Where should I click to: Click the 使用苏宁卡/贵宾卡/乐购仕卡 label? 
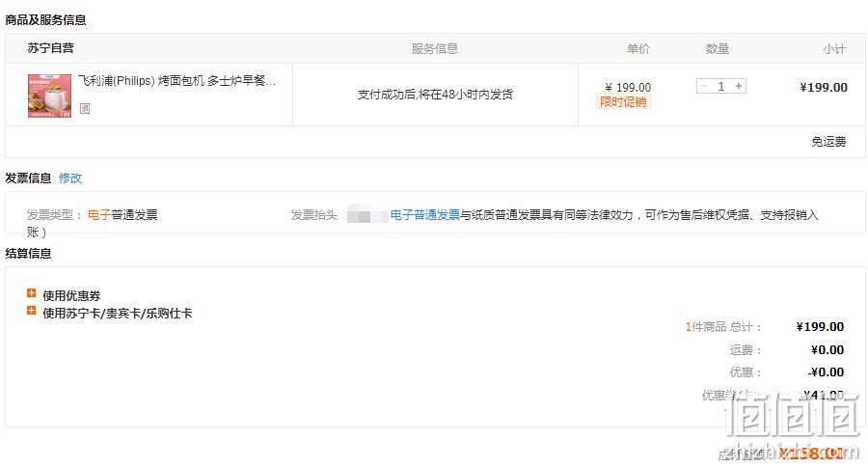[x=118, y=314]
